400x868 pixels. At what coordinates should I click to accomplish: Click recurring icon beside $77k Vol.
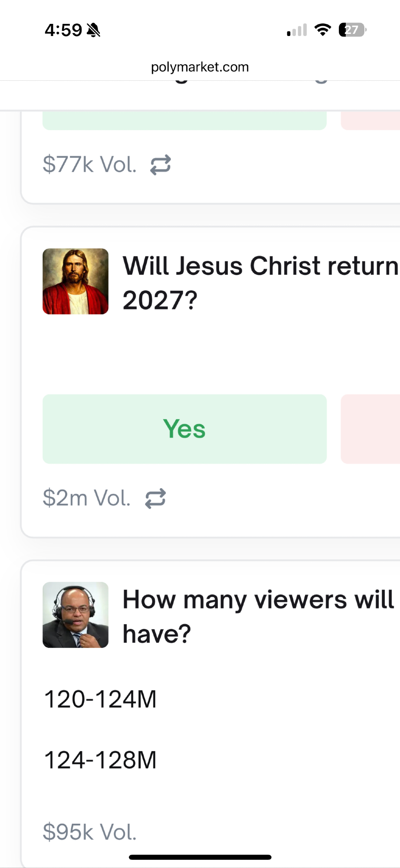[x=161, y=165]
